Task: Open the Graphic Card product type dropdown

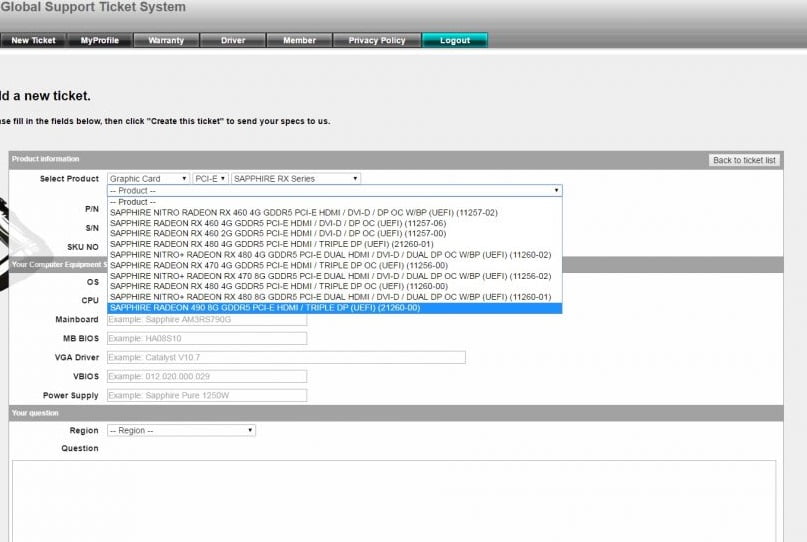Action: click(148, 179)
